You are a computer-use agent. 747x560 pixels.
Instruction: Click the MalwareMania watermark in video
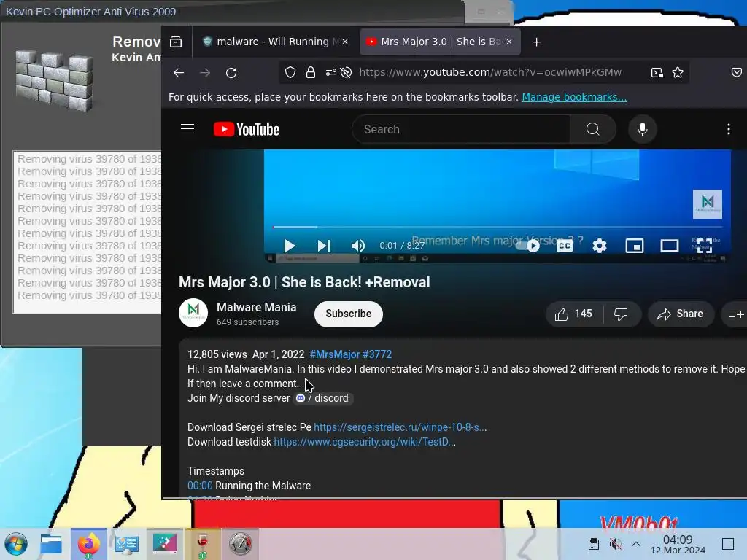click(708, 204)
